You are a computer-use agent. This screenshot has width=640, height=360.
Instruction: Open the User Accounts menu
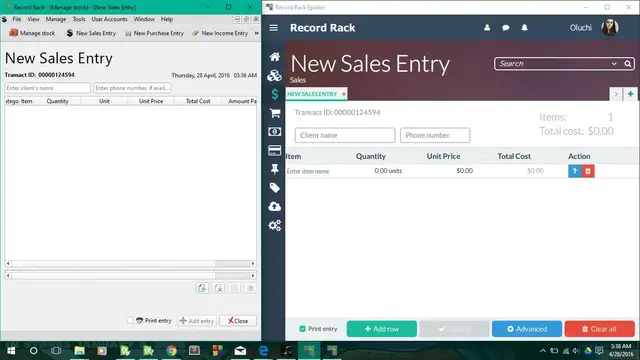[x=109, y=19]
